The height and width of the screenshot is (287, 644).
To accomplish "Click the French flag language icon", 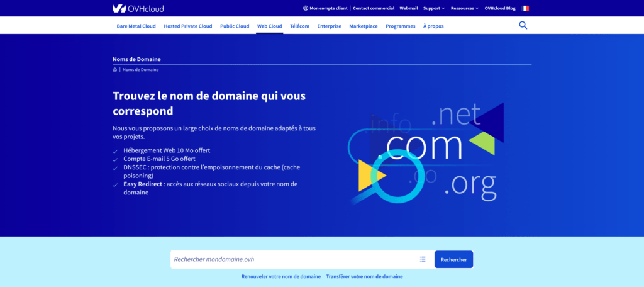I will coord(525,8).
